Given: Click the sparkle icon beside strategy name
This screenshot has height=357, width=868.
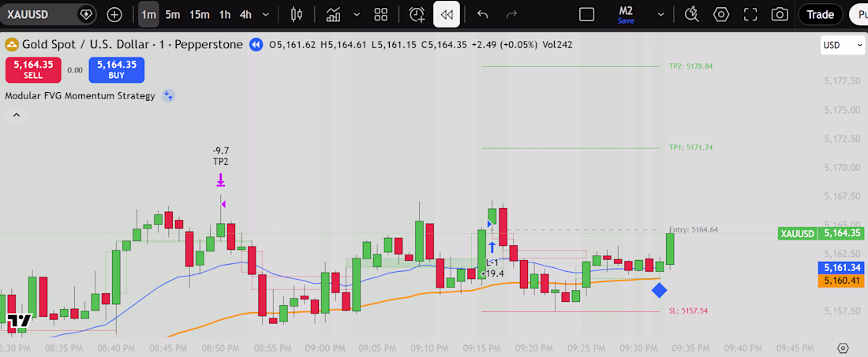Looking at the screenshot, I should click(x=168, y=95).
